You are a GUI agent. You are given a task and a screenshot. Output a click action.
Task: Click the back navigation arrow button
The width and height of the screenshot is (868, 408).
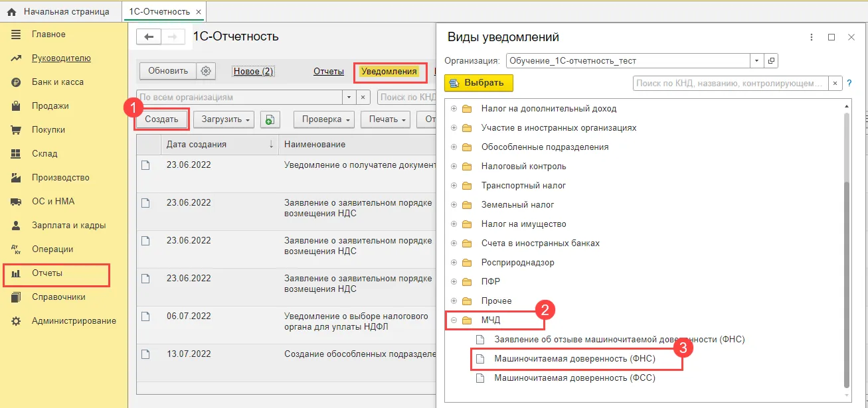(x=149, y=37)
